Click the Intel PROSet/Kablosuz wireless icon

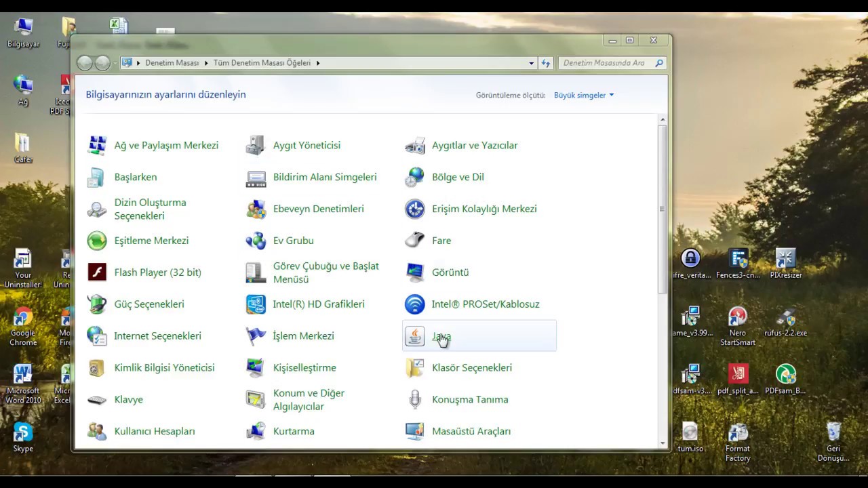click(414, 304)
